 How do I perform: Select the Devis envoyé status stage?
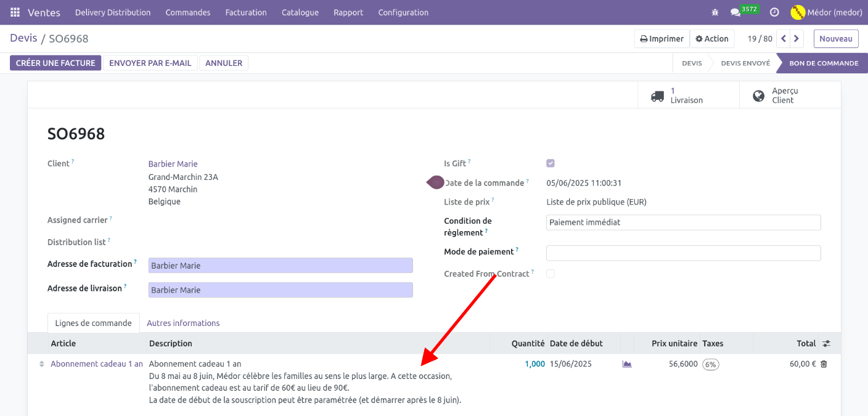[x=745, y=63]
